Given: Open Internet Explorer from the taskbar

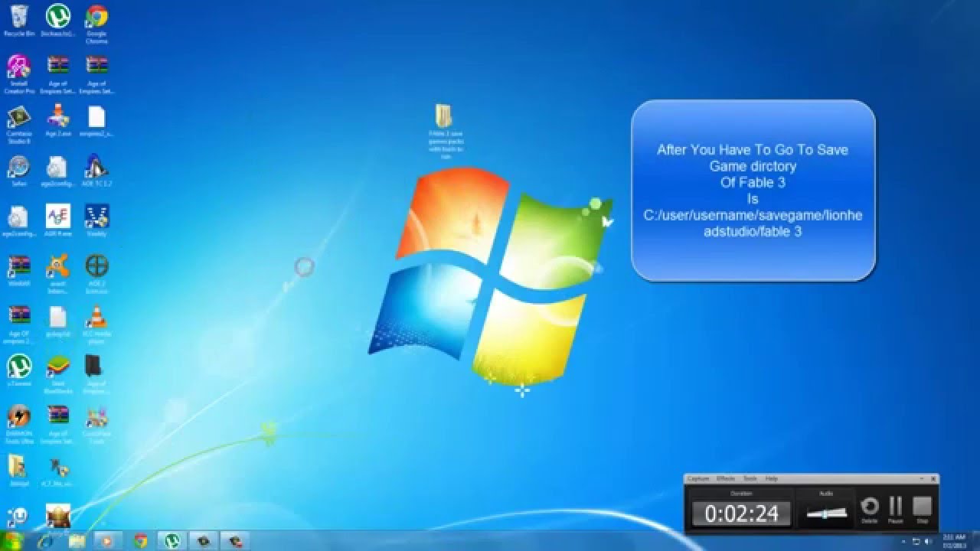Looking at the screenshot, I should [46, 541].
